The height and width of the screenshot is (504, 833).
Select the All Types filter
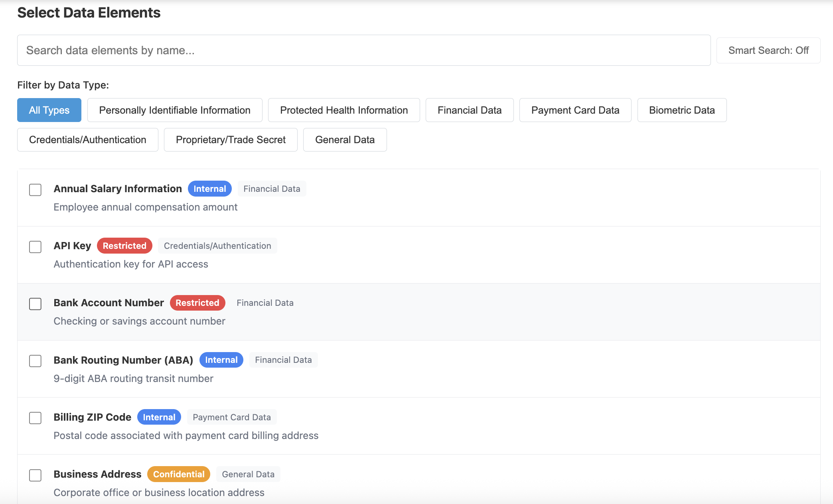tap(49, 110)
